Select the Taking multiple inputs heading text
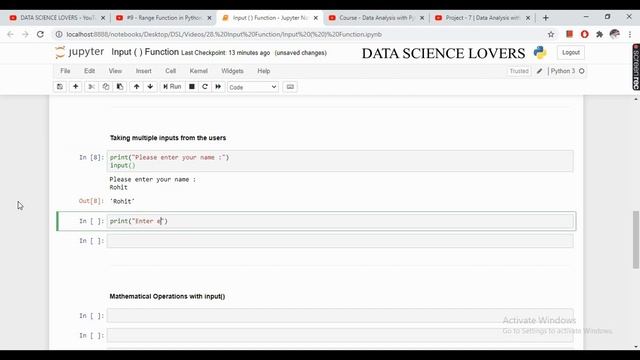Image resolution: width=640 pixels, height=360 pixels. click(168, 138)
